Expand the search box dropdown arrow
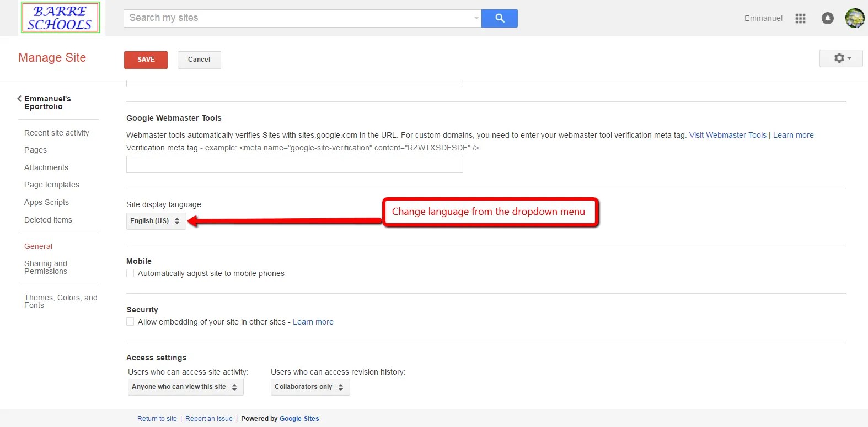This screenshot has width=868, height=427. [476, 18]
